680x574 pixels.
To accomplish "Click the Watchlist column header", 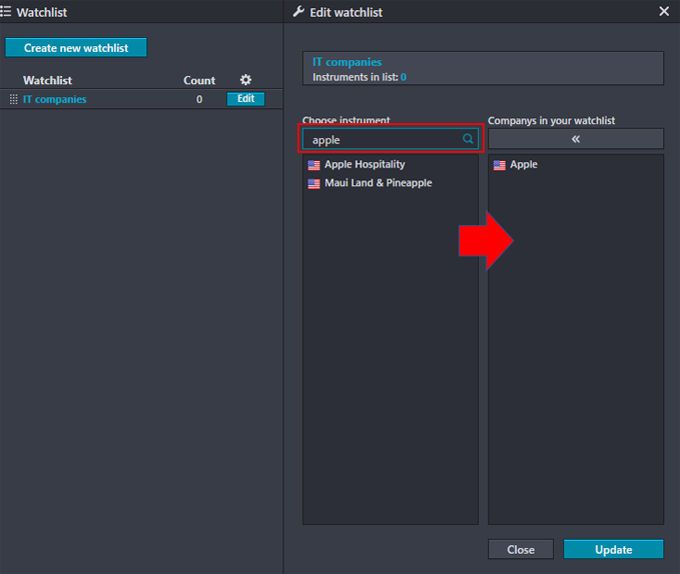I will [x=47, y=80].
